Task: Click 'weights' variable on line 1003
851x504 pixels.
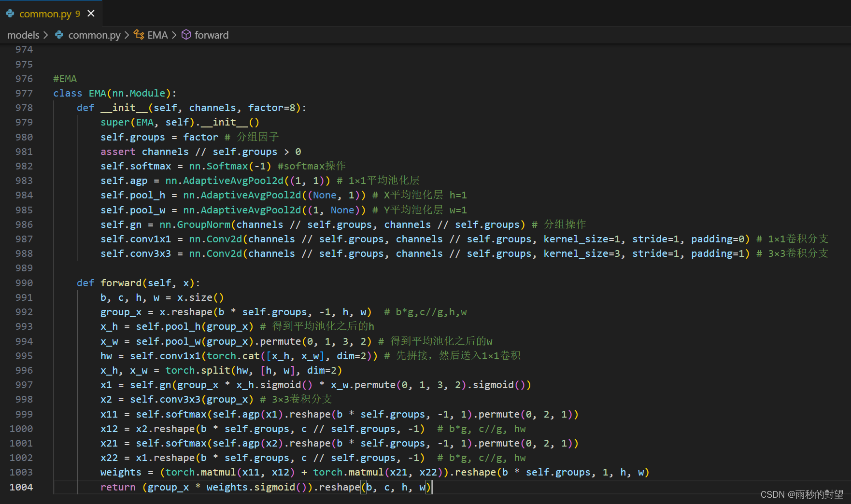Action: (x=121, y=472)
